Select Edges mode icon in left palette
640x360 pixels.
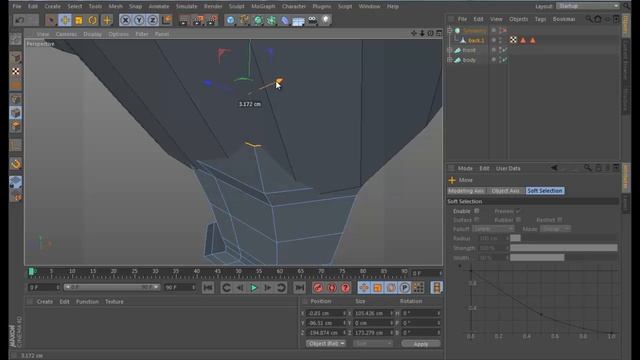coord(16,113)
